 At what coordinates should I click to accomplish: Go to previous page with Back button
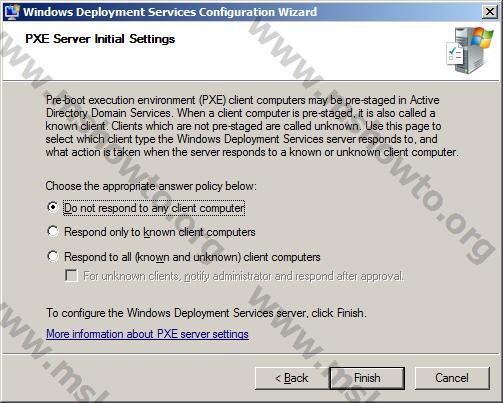point(292,378)
